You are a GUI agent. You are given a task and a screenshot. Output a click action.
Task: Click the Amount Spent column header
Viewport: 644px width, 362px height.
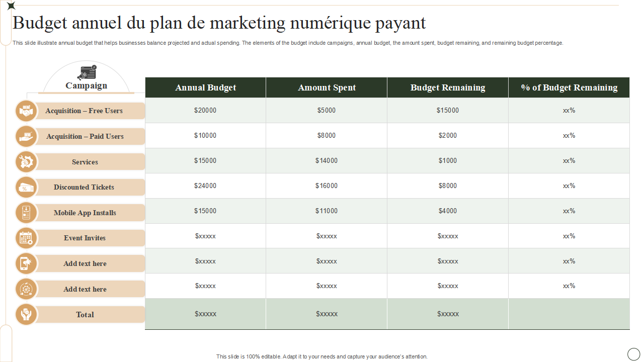(x=327, y=87)
